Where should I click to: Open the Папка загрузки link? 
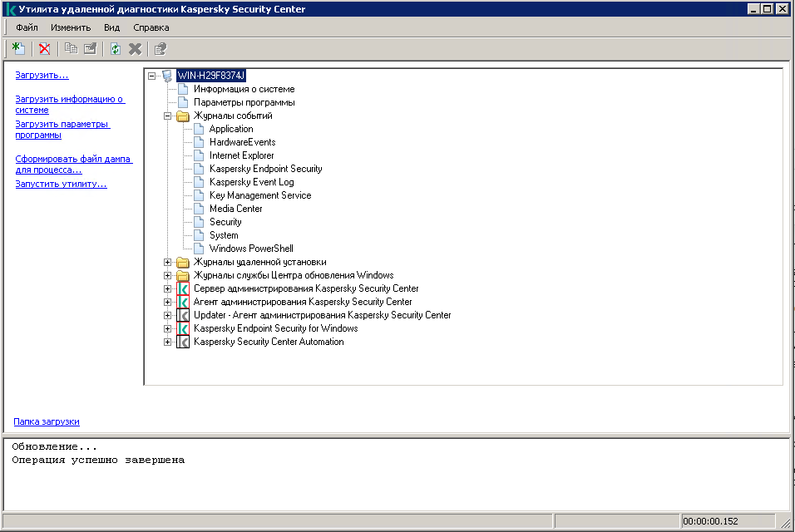tap(47, 421)
